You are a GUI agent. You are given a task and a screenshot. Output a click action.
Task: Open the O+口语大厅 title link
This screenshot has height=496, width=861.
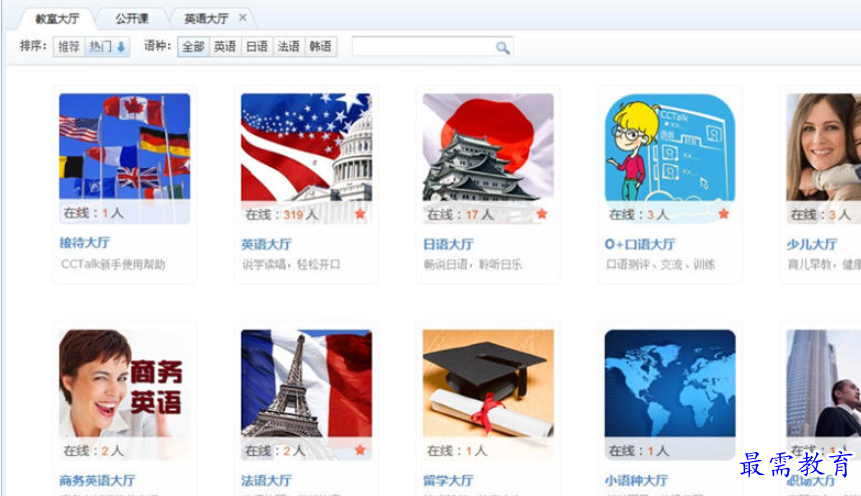(x=640, y=244)
